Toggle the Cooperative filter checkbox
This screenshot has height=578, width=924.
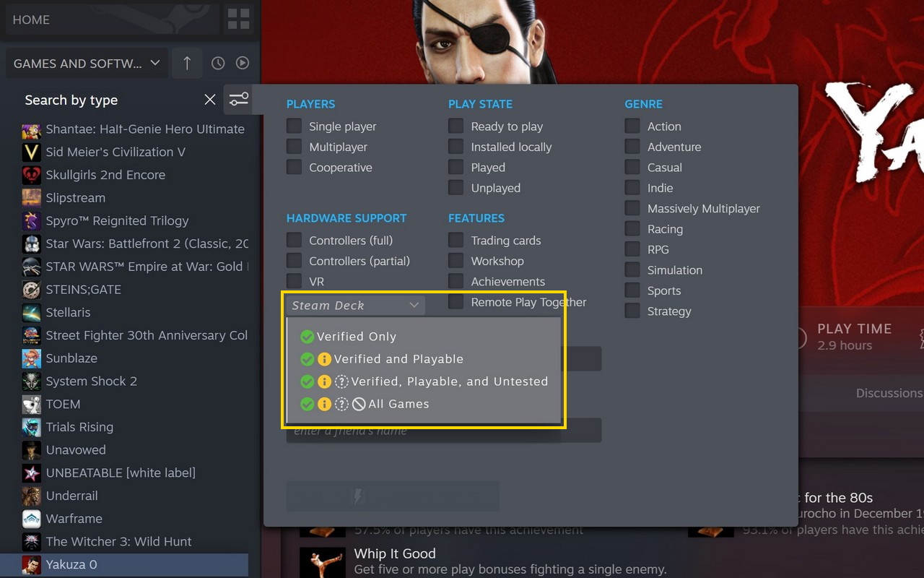click(294, 167)
